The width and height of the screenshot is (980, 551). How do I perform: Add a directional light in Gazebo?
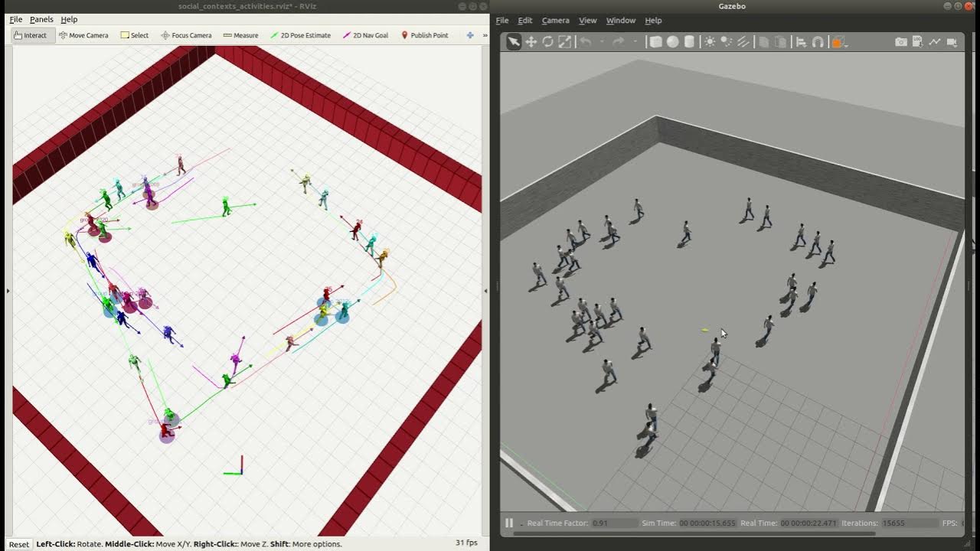(x=743, y=42)
